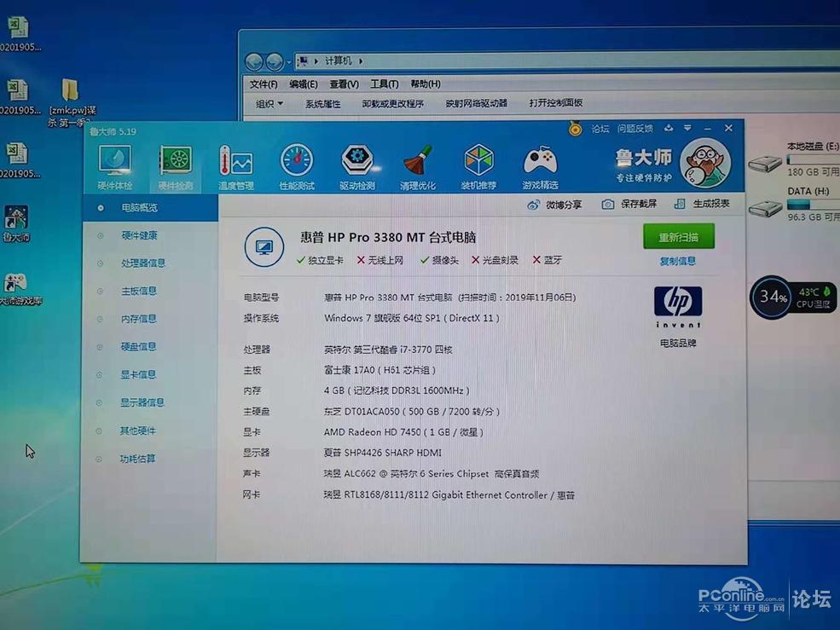Open 文件(F) menu in Explorer window

[x=264, y=84]
